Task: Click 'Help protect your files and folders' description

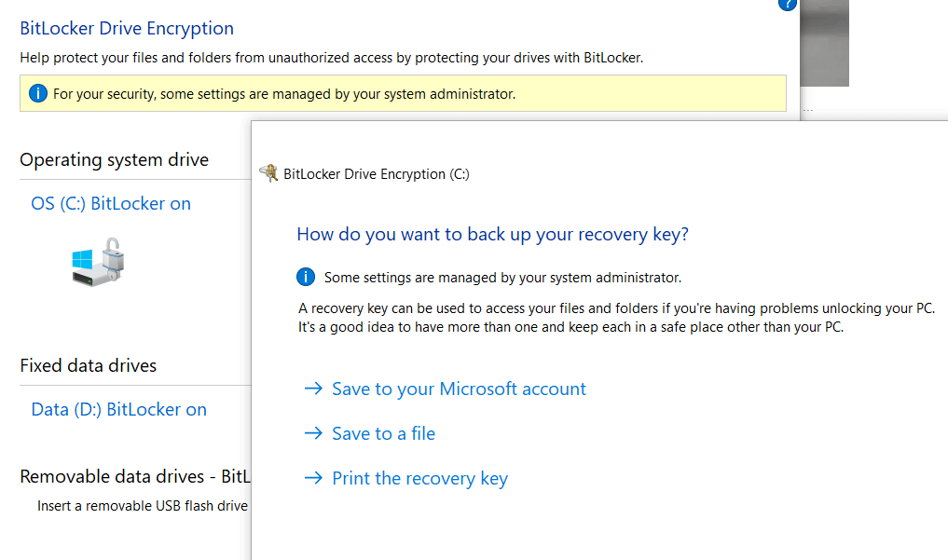Action: coord(331,58)
